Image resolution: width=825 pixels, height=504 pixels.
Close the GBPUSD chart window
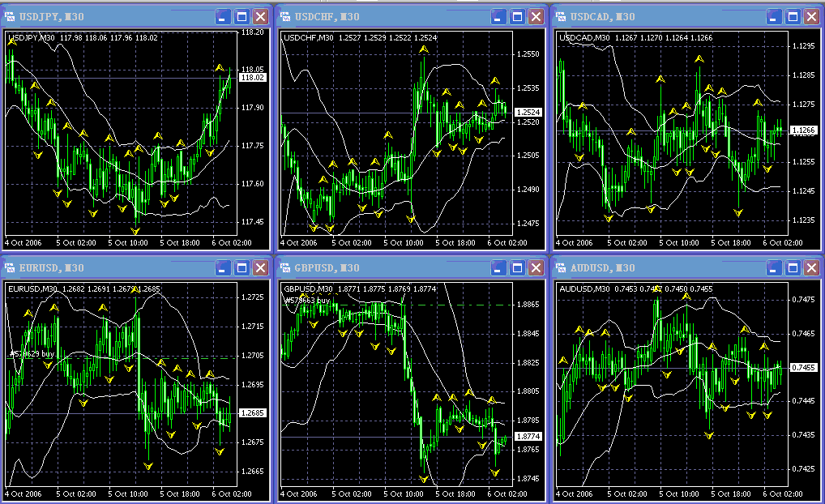click(x=536, y=267)
